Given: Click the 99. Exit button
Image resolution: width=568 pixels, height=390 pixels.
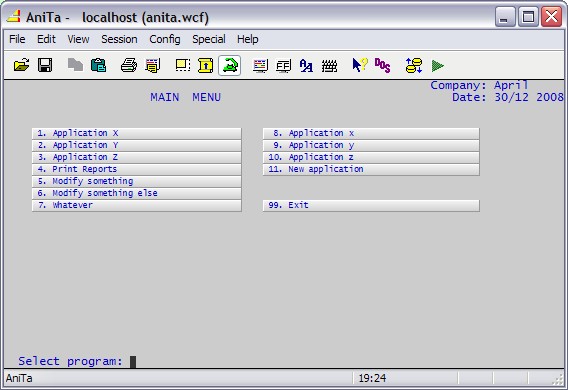Looking at the screenshot, I should pyautogui.click(x=371, y=205).
